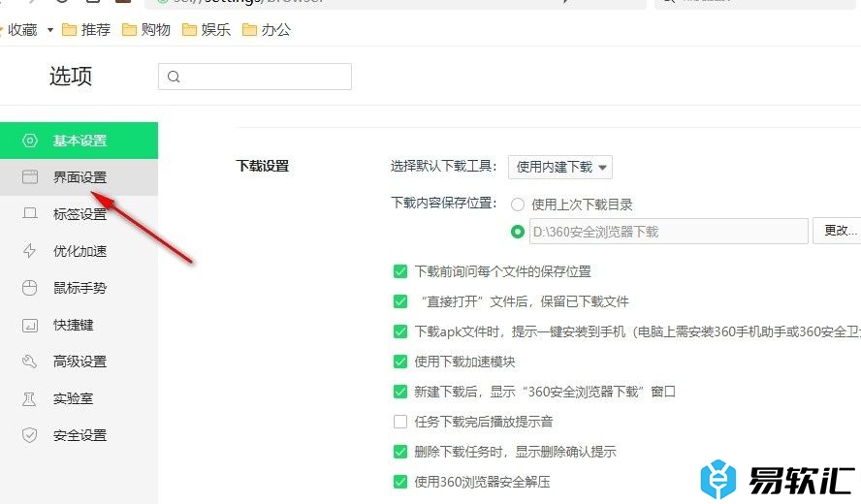Open the 使用内建下载 dropdown
The width and height of the screenshot is (861, 504).
coord(560,167)
